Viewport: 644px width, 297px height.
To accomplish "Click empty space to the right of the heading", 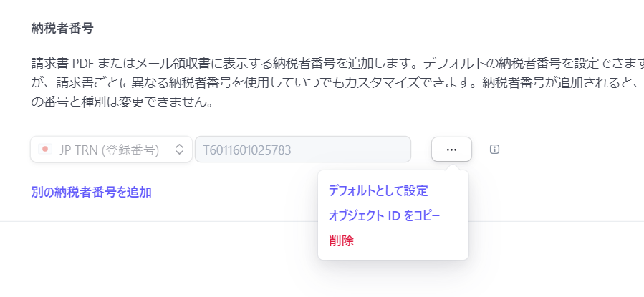I will 358,29.
